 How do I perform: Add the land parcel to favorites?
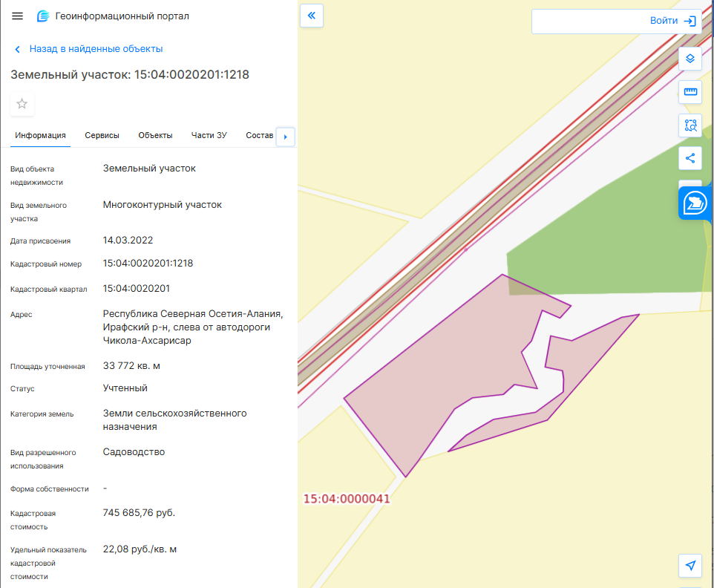pyautogui.click(x=22, y=104)
